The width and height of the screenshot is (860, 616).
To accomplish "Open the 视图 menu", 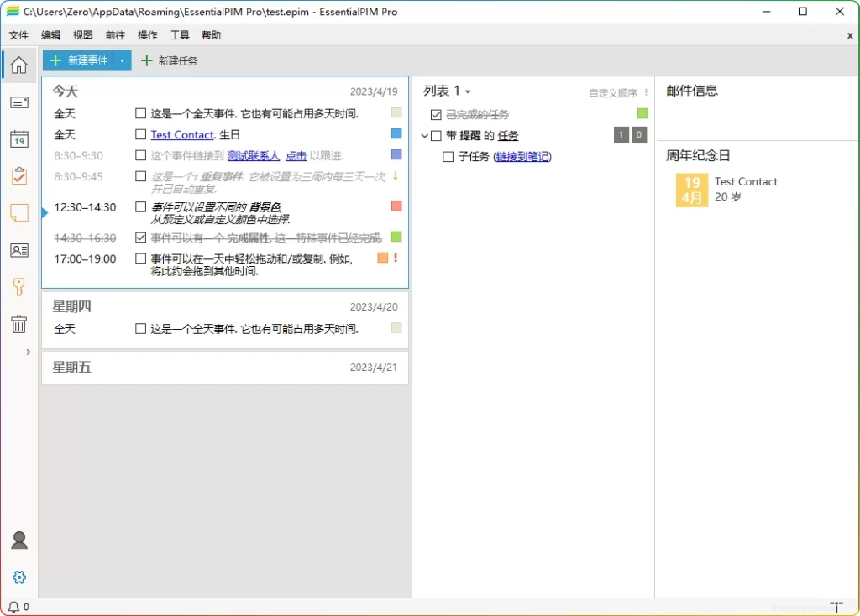I will (x=81, y=35).
